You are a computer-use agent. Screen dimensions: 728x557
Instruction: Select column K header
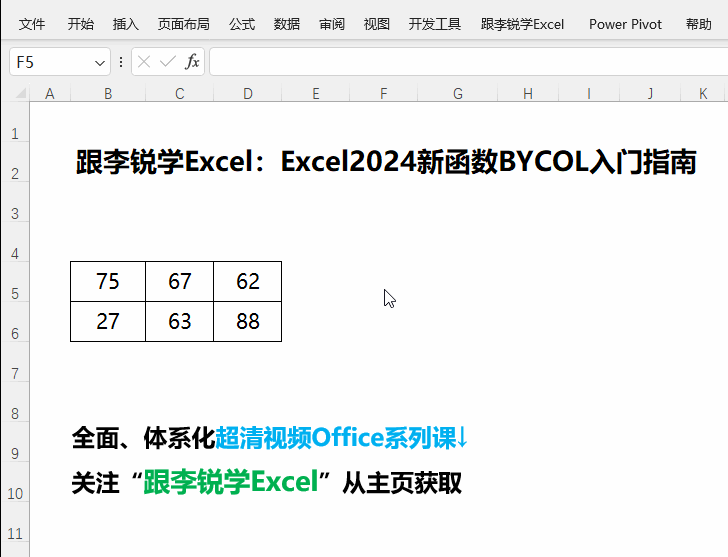[x=702, y=93]
